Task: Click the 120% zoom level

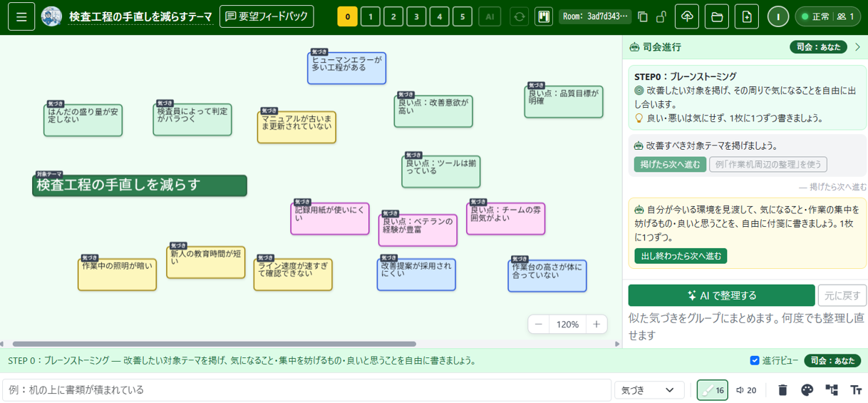Action: (567, 324)
